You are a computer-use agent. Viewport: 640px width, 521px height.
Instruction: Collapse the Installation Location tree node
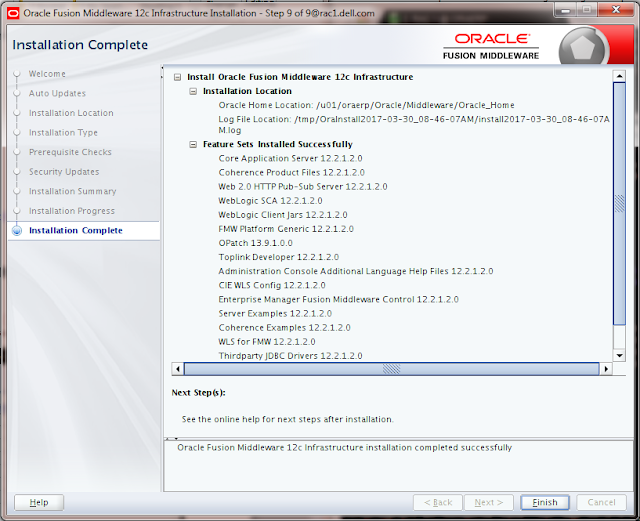193,91
